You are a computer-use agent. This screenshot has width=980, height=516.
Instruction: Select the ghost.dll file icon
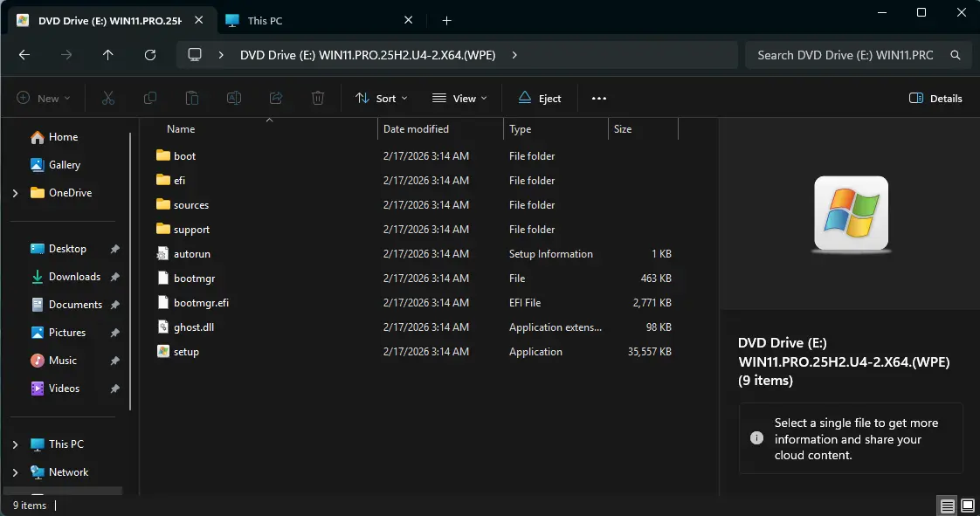[x=162, y=327]
